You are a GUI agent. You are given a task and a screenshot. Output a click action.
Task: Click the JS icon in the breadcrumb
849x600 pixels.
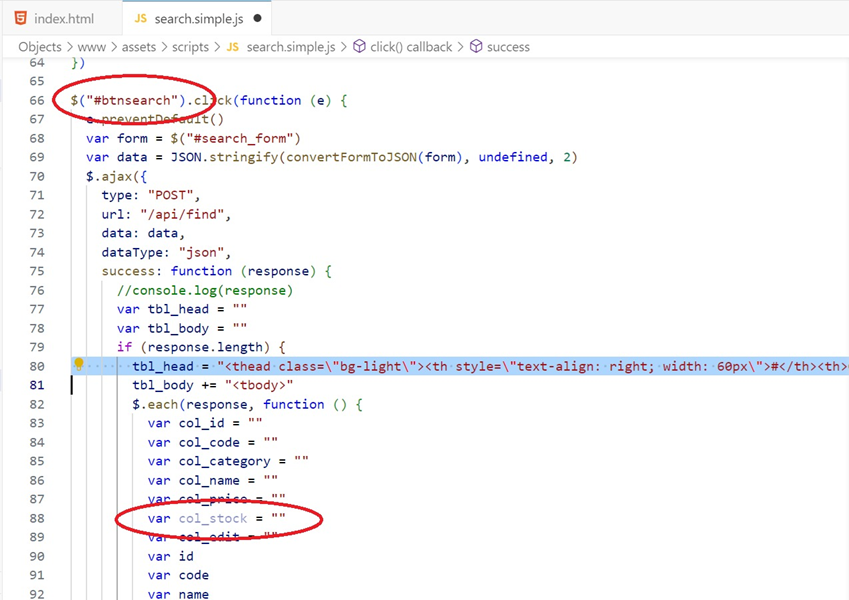pyautogui.click(x=233, y=47)
